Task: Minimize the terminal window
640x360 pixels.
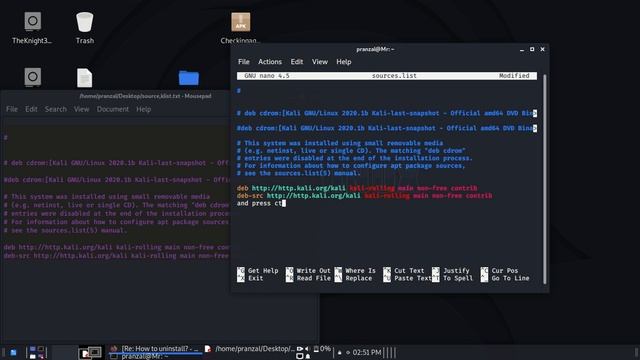Action: [522, 49]
